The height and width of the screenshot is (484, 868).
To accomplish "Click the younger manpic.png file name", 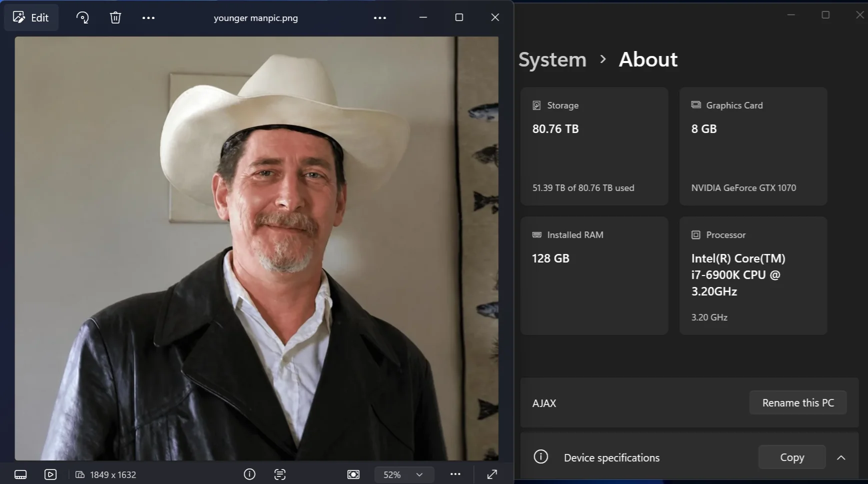I will [256, 18].
